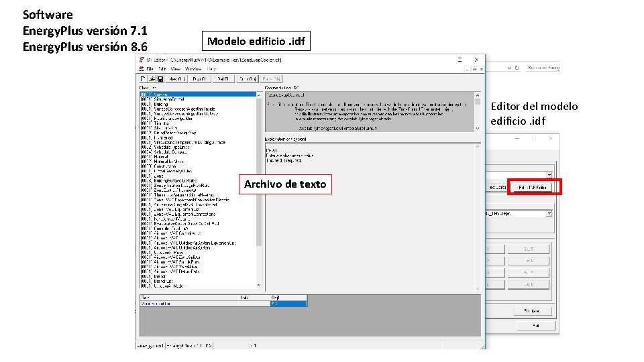The image size is (644, 362).
Task: Click the refresh icon in the Explorer window behind
Action: click(517, 68)
